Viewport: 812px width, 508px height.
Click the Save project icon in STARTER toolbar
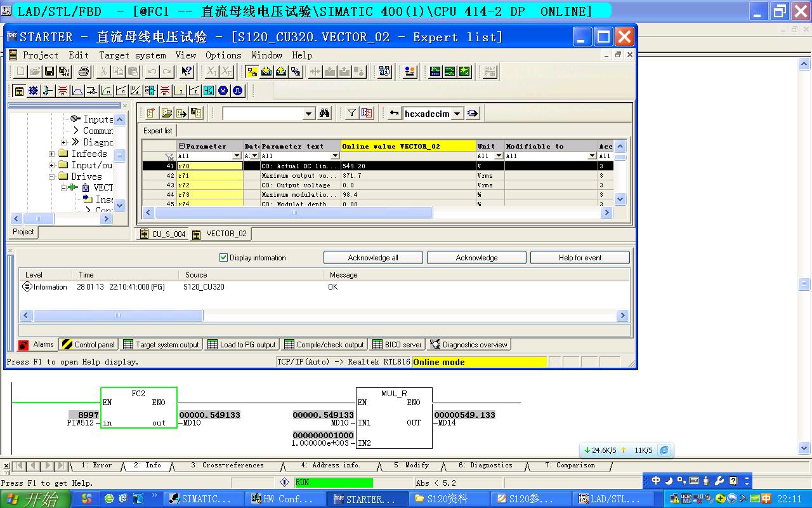click(x=49, y=72)
